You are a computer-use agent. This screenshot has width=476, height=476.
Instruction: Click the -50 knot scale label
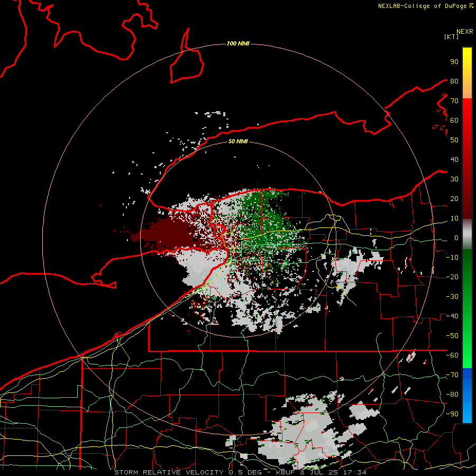452,336
